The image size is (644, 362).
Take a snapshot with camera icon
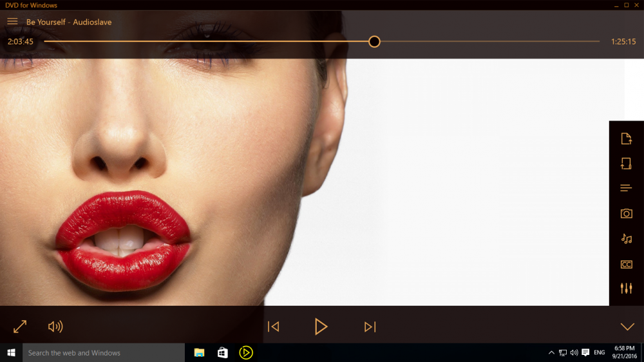(626, 213)
